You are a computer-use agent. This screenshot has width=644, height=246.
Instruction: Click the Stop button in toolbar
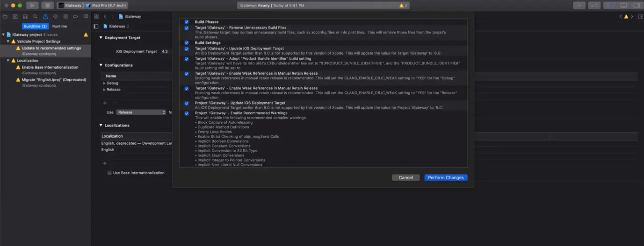pos(47,5)
